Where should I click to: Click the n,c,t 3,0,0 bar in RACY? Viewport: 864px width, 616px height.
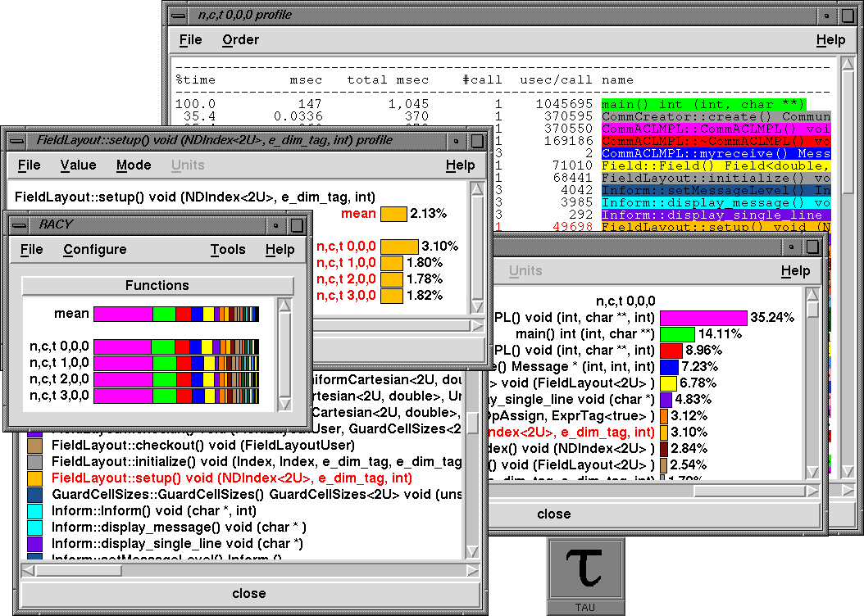point(176,396)
